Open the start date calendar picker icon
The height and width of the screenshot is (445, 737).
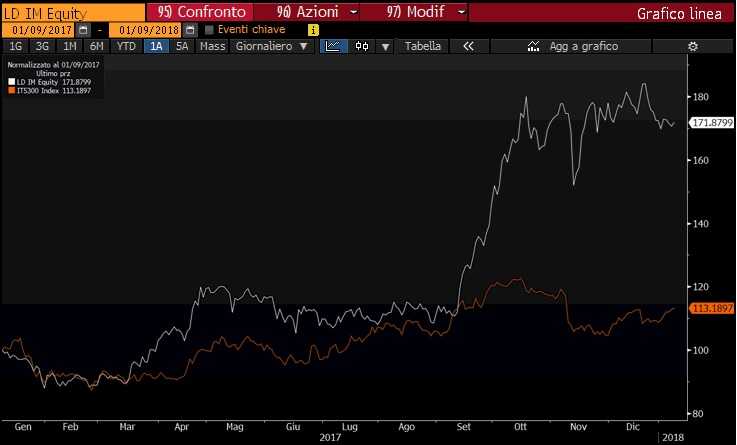click(83, 30)
